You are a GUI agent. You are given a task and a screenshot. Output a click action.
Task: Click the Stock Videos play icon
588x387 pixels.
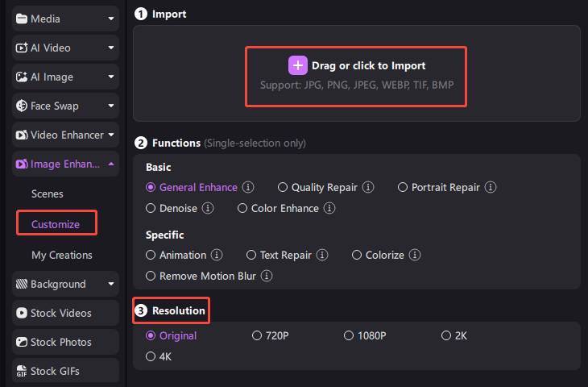(22, 313)
